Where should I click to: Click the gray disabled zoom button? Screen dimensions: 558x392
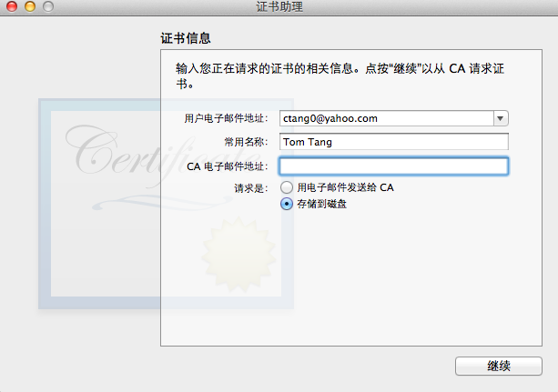pyautogui.click(x=48, y=6)
